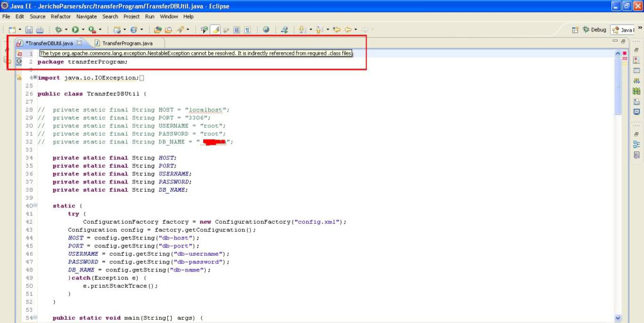Click the Open Task folder icon
The image size is (644, 323).
coord(169,30)
